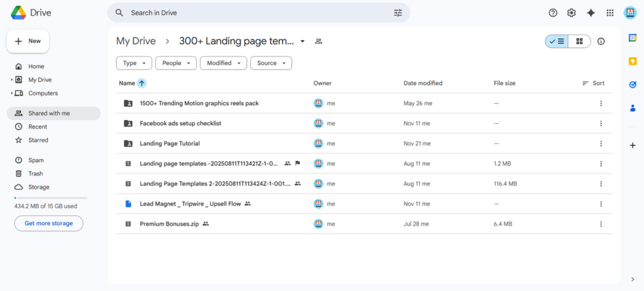Open the Type filter dropdown

pyautogui.click(x=134, y=63)
